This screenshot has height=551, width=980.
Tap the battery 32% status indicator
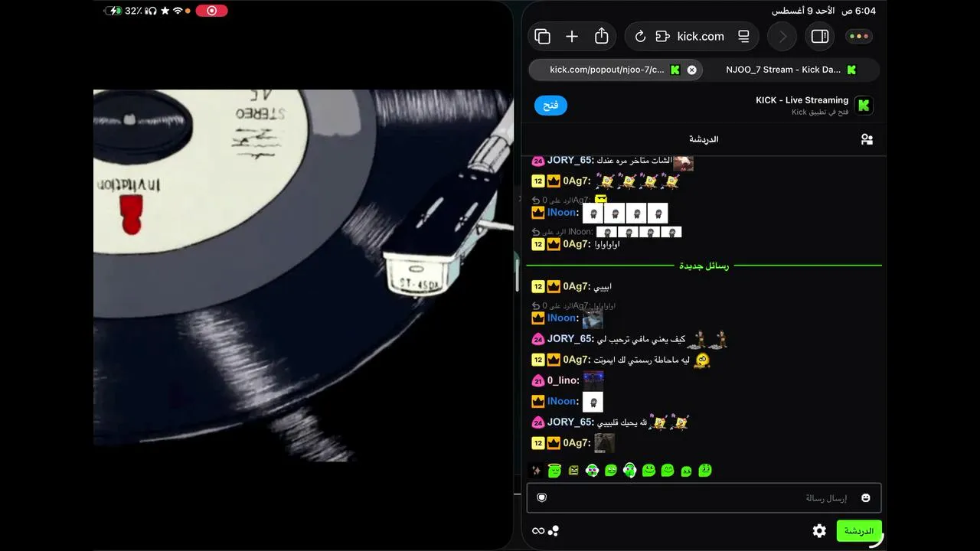pyautogui.click(x=122, y=11)
